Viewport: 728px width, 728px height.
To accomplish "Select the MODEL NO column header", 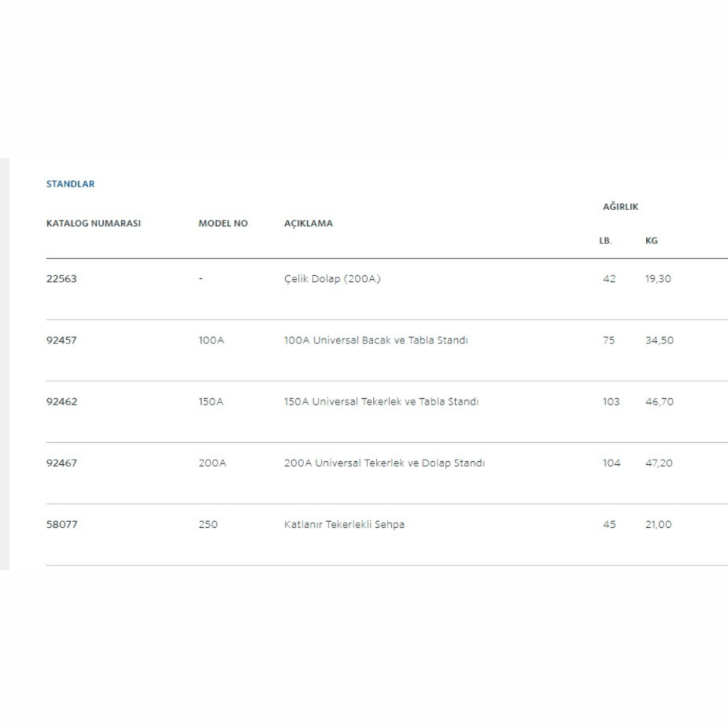I will pos(223,224).
